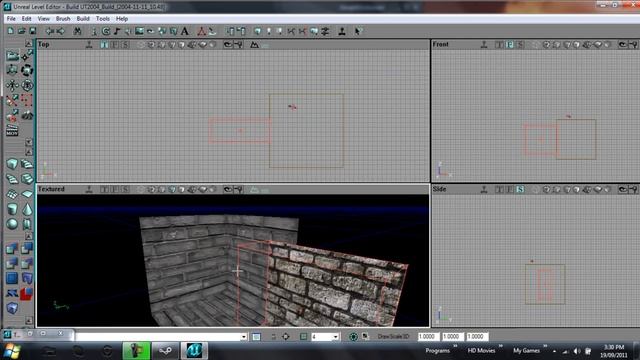
Task: Open the command line combo box arrow
Action: [243, 337]
